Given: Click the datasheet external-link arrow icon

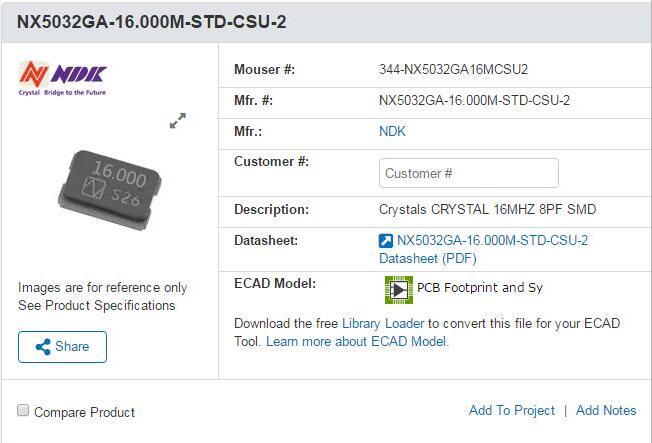Looking at the screenshot, I should coord(386,241).
